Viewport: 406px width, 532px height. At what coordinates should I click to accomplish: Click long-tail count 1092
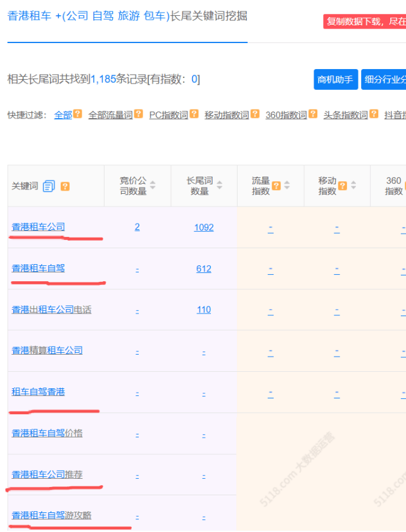(204, 227)
